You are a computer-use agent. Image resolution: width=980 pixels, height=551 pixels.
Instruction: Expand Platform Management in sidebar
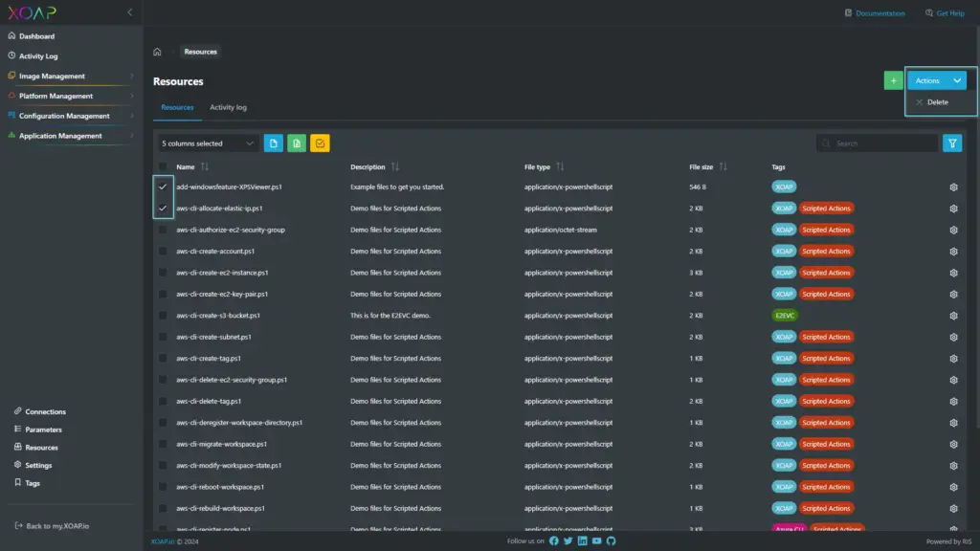(x=71, y=97)
